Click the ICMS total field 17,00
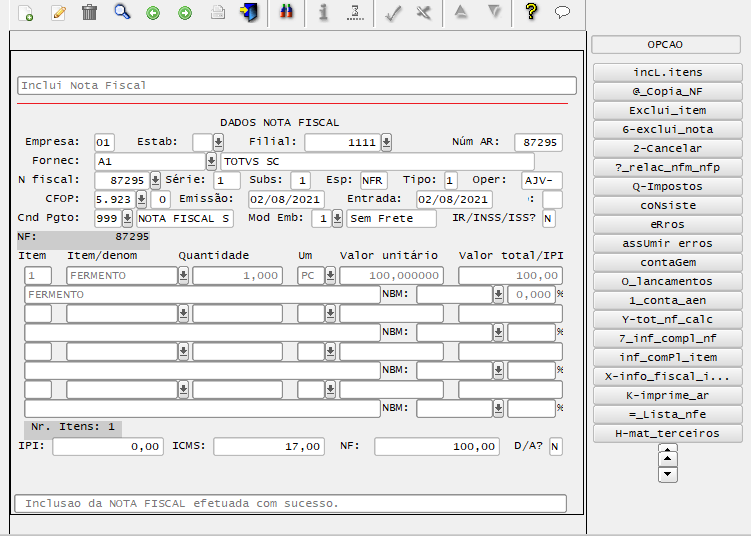 [269, 446]
